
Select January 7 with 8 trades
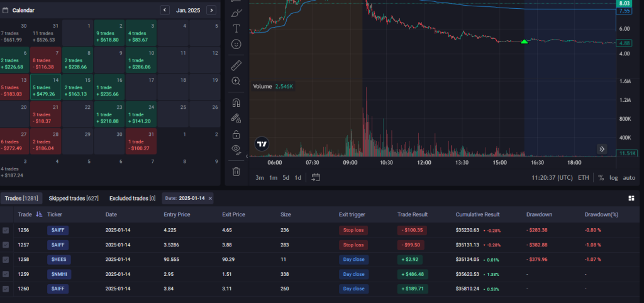pyautogui.click(x=45, y=60)
